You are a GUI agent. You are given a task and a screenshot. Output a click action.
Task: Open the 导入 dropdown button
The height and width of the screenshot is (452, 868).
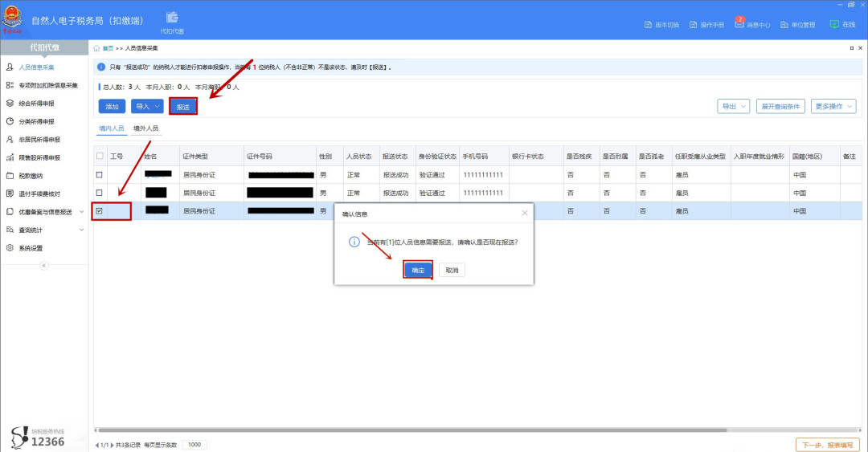147,106
